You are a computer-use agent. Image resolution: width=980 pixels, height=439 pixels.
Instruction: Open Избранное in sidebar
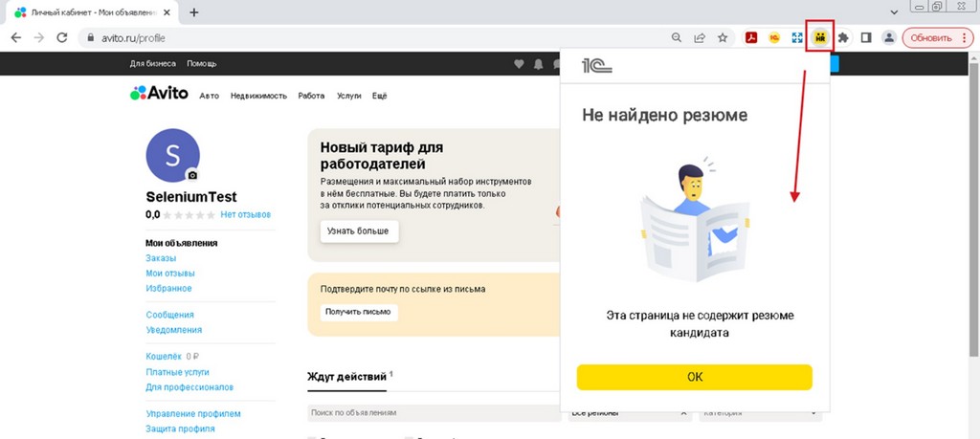(x=168, y=289)
